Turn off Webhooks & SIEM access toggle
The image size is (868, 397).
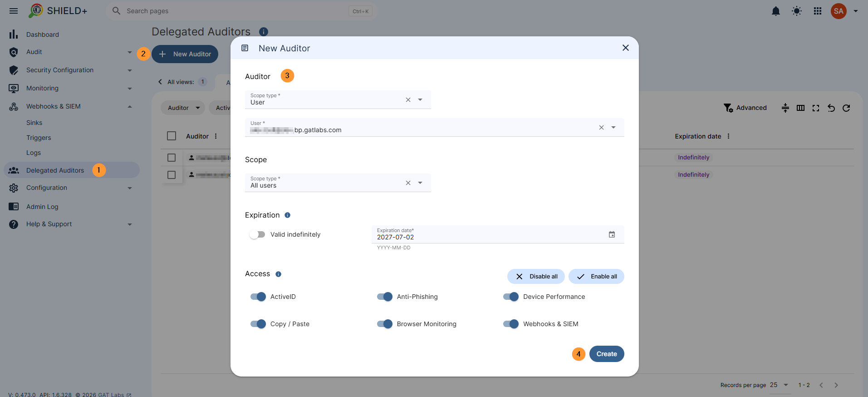(x=511, y=324)
